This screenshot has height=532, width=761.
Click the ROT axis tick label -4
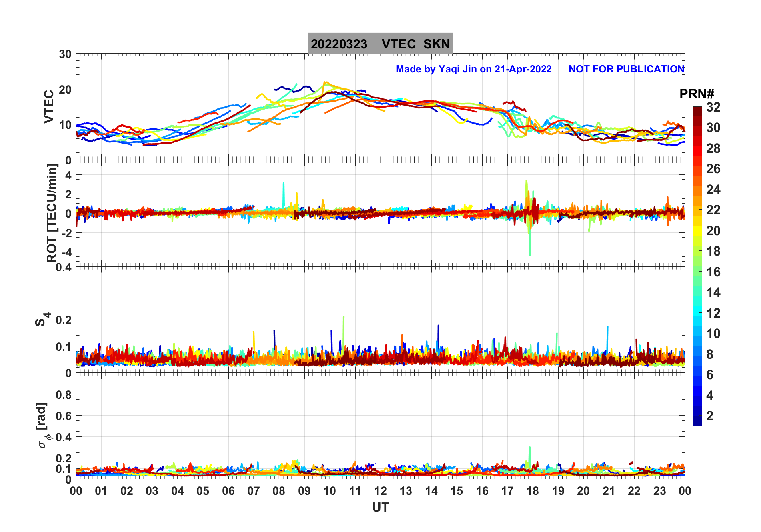click(66, 252)
